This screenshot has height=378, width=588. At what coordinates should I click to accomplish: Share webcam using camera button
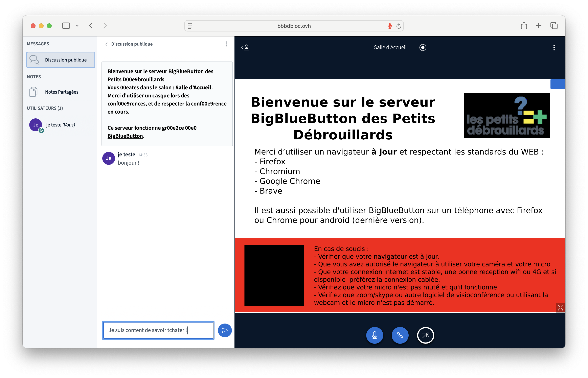[x=426, y=335]
